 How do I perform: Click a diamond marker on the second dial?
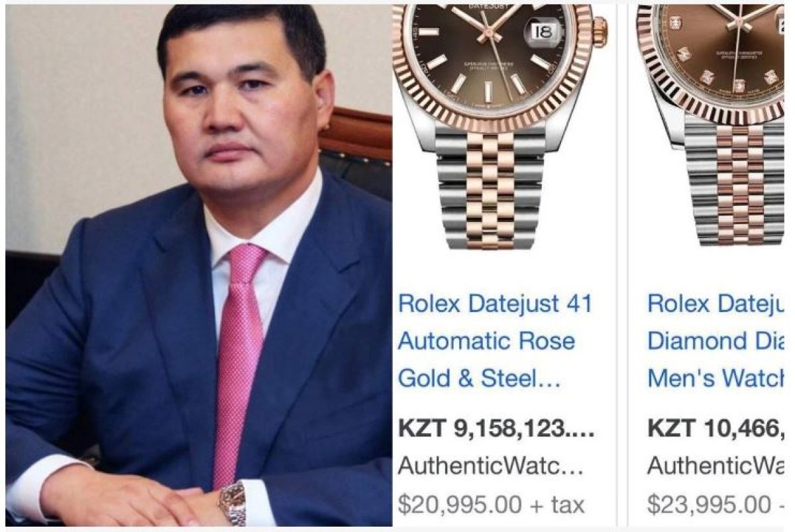coord(708,76)
